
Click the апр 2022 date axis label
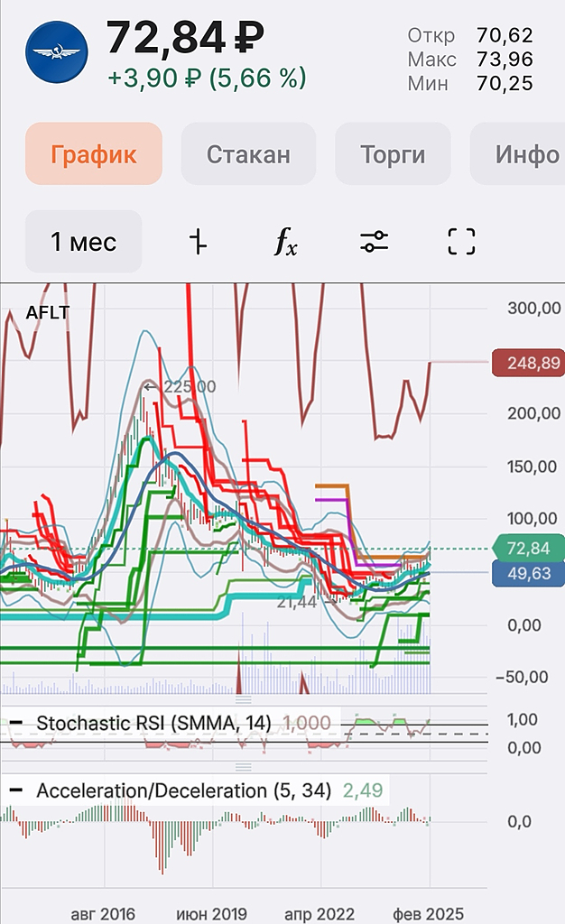(x=320, y=913)
